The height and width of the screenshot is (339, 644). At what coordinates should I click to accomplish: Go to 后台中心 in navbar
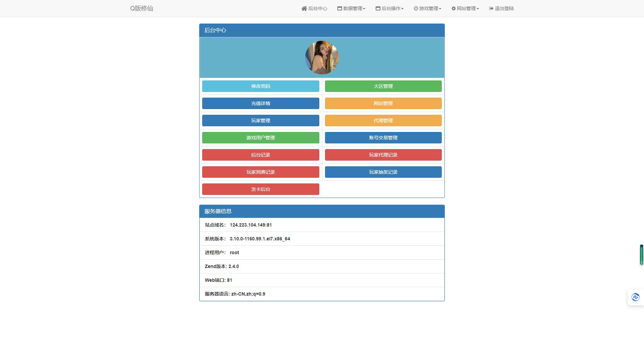(314, 8)
